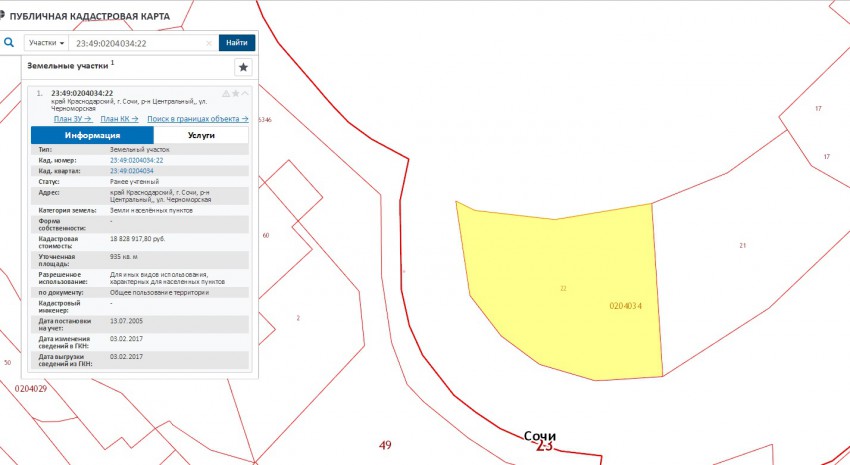This screenshot has width=850, height=465.
Task: Click the cadastral number search field
Action: coord(138,43)
